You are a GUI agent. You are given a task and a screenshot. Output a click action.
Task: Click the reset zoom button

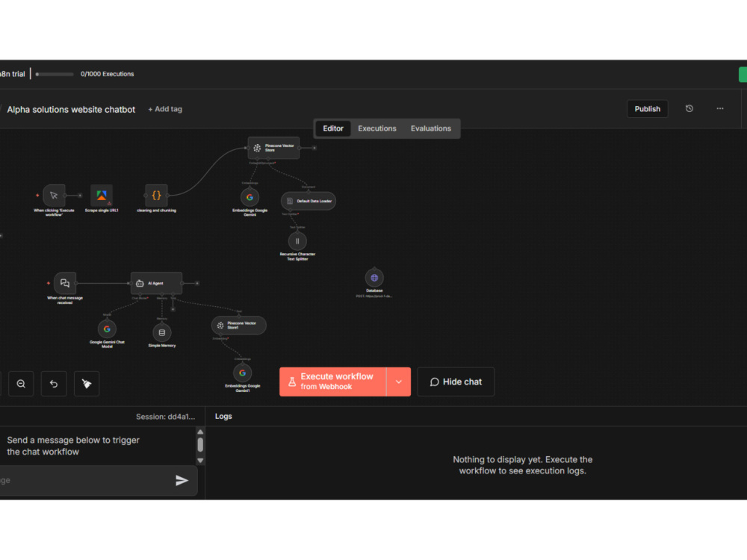click(54, 384)
